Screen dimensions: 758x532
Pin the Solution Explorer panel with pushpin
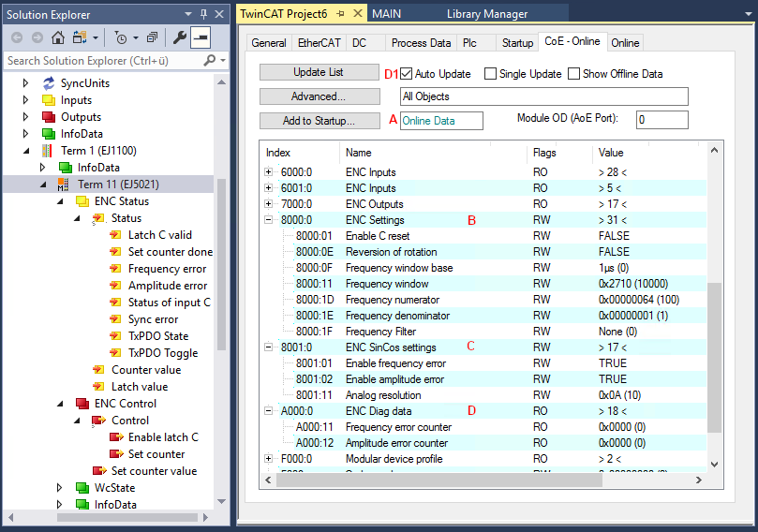(x=203, y=14)
